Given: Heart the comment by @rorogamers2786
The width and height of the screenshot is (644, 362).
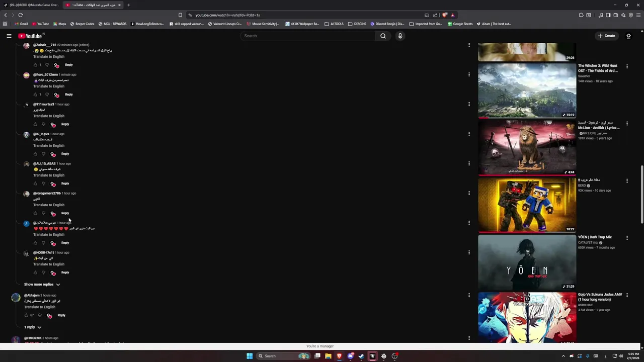Looking at the screenshot, I should (53, 214).
